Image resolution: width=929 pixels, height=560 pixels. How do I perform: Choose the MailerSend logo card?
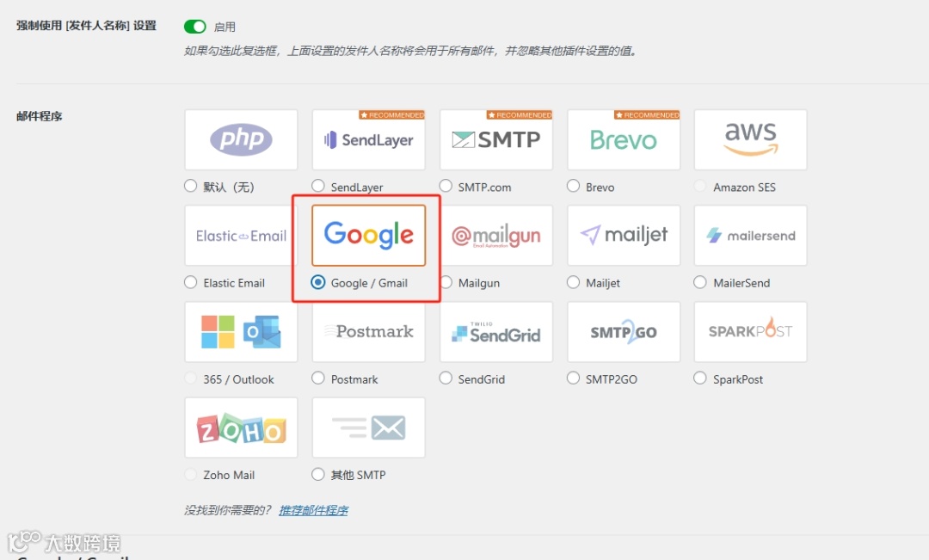coord(751,236)
